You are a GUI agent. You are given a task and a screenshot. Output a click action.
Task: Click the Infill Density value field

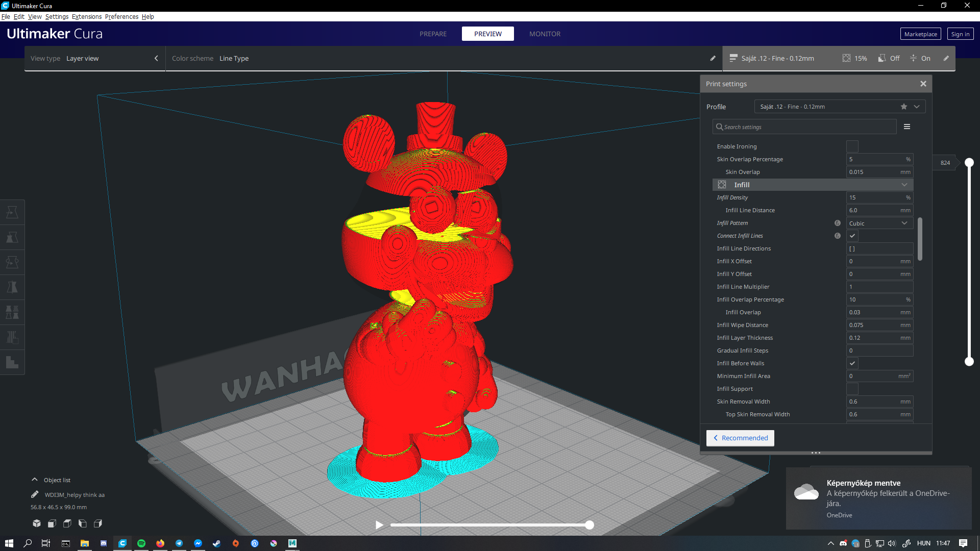tap(879, 197)
